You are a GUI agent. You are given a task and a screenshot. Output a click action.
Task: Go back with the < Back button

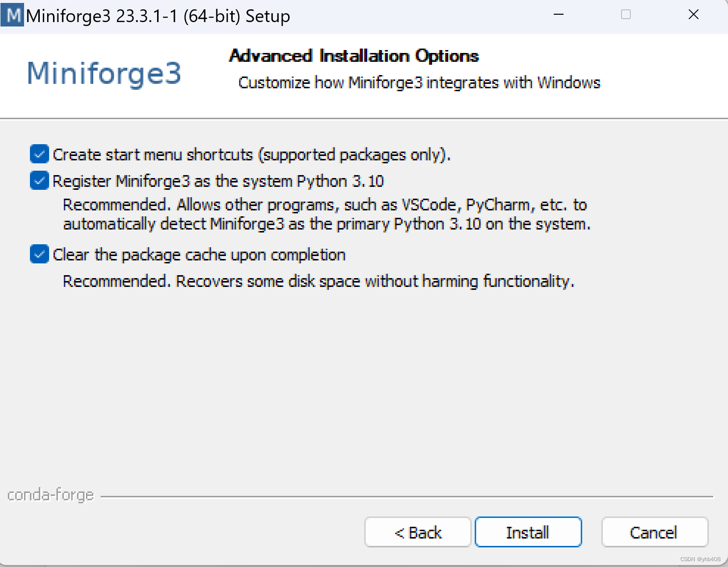click(417, 532)
